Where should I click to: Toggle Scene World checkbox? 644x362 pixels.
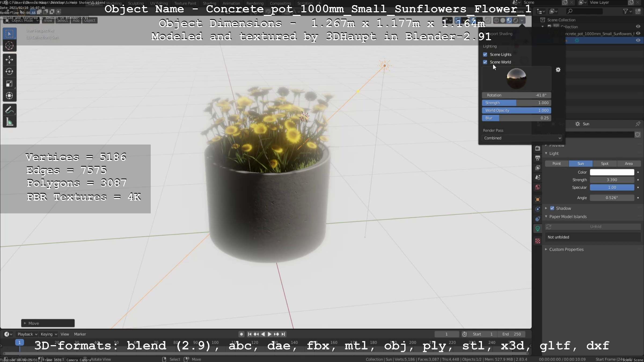[x=485, y=62]
